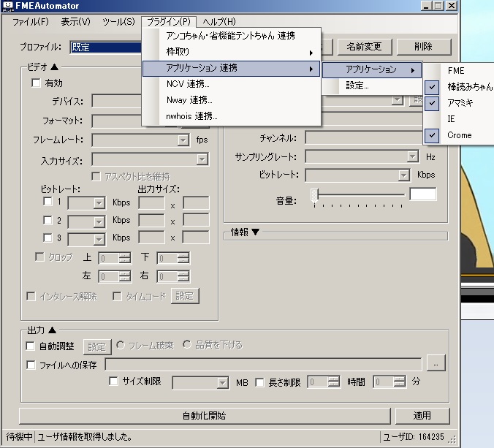This screenshot has height=448, width=494.
Task: Click the 適用 button
Action: [422, 416]
